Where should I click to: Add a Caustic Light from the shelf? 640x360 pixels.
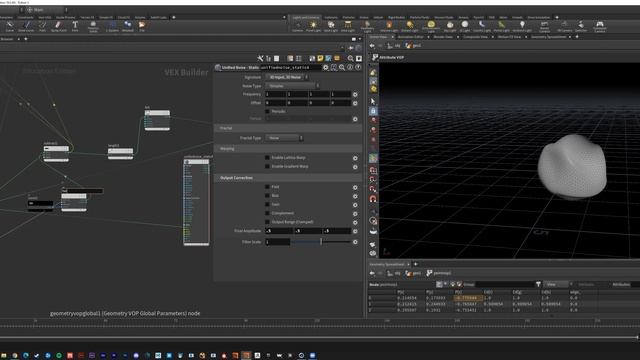[x=482, y=27]
